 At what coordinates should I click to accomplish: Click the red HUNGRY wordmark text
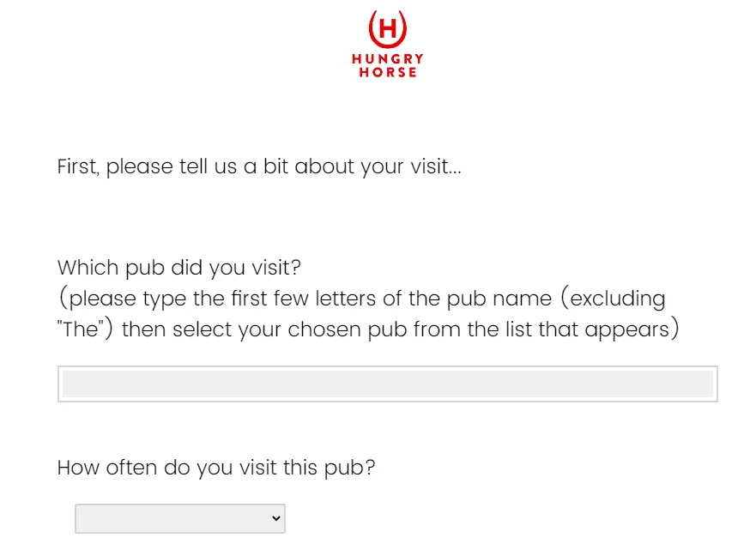pyautogui.click(x=388, y=59)
